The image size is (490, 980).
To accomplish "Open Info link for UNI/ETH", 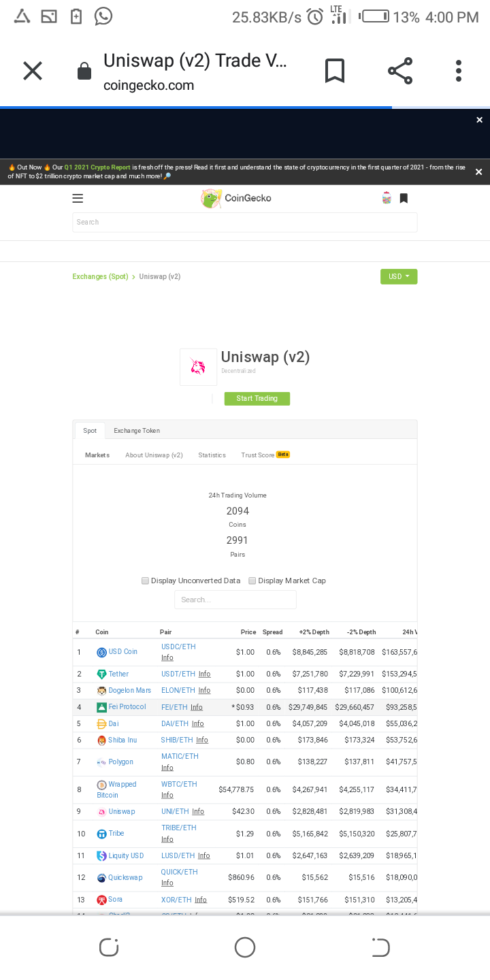I will pyautogui.click(x=198, y=811).
